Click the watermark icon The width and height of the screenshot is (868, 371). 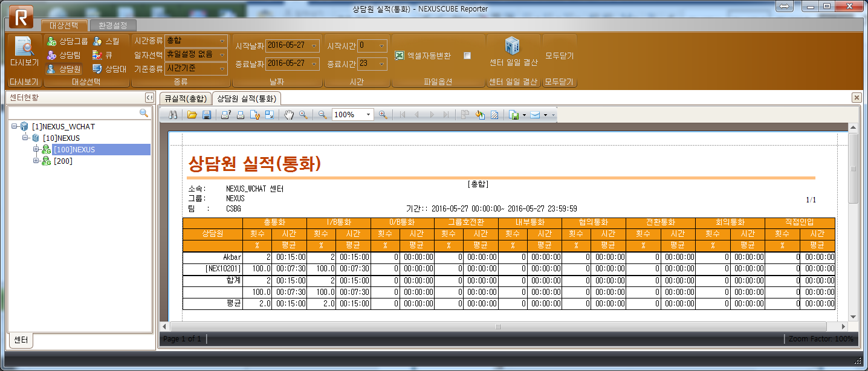click(494, 115)
